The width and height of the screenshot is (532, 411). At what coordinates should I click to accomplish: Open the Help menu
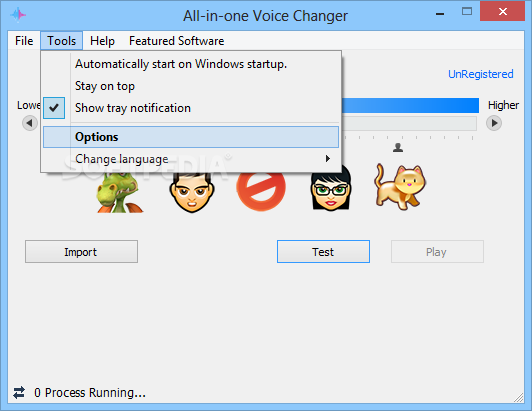pyautogui.click(x=102, y=41)
